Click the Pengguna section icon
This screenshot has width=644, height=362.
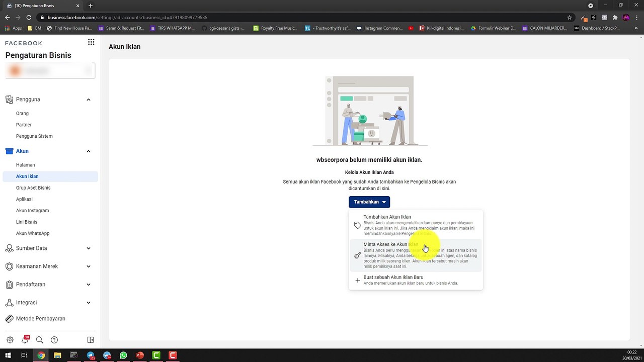click(x=9, y=100)
